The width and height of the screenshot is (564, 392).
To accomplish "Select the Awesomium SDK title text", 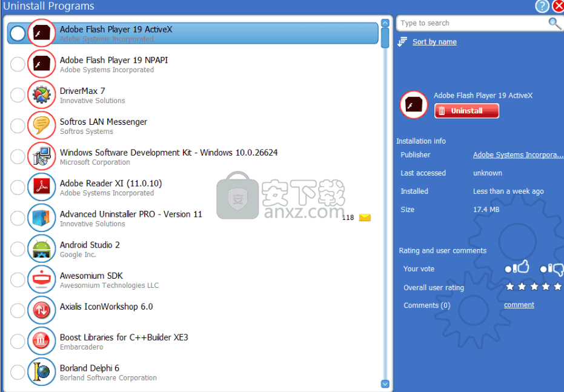I will click(91, 276).
